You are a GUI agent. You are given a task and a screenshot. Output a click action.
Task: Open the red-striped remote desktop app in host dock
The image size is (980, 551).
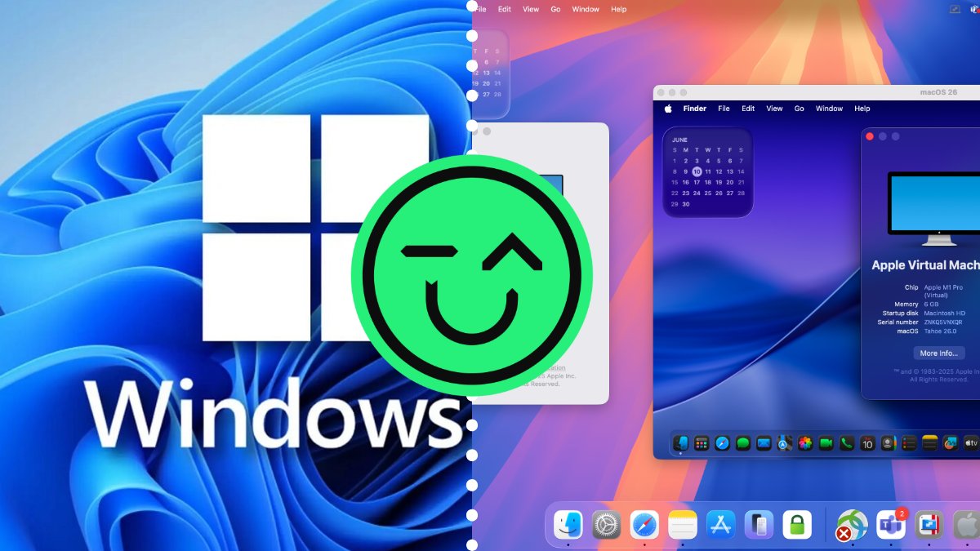click(929, 525)
